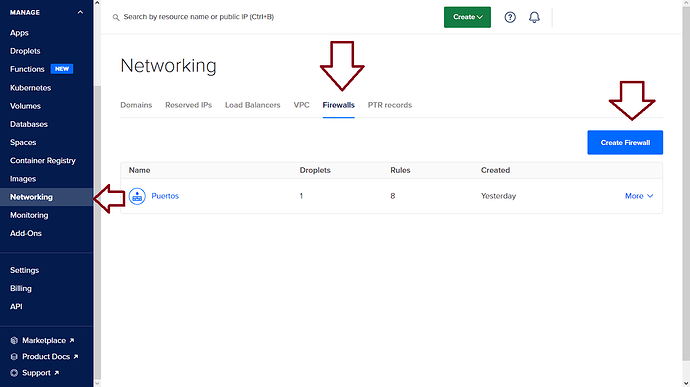Click the Name column header
This screenshot has height=387, width=690.
[x=139, y=170]
